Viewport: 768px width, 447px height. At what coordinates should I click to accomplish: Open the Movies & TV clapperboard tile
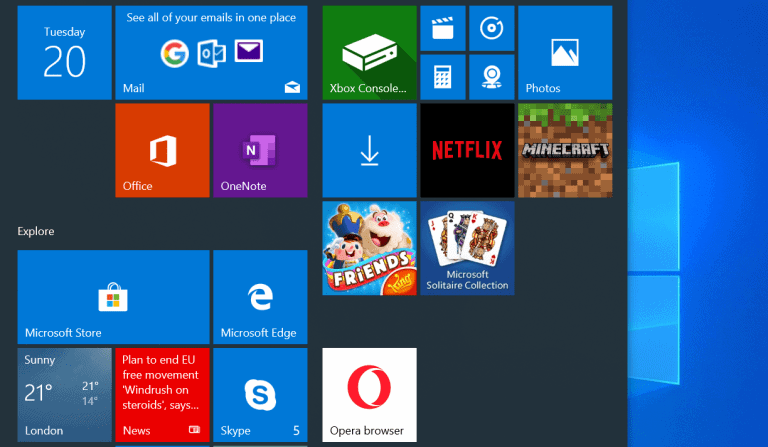point(443,28)
